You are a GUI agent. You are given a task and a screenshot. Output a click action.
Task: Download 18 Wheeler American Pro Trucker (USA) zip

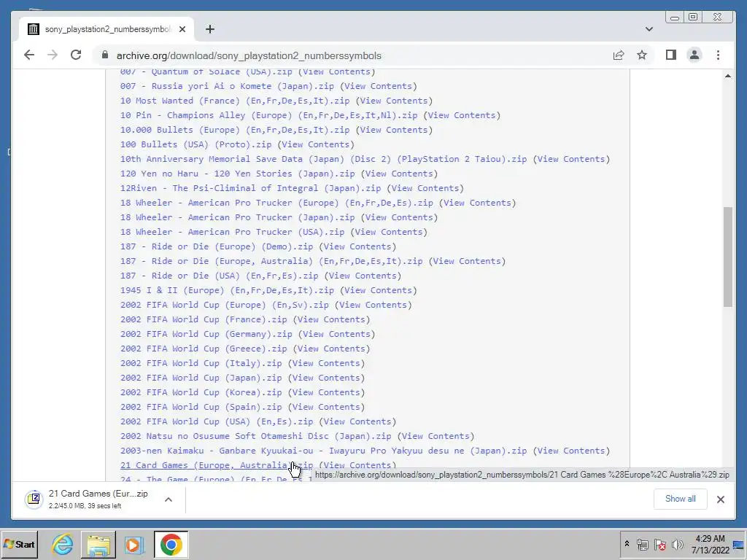click(x=232, y=232)
